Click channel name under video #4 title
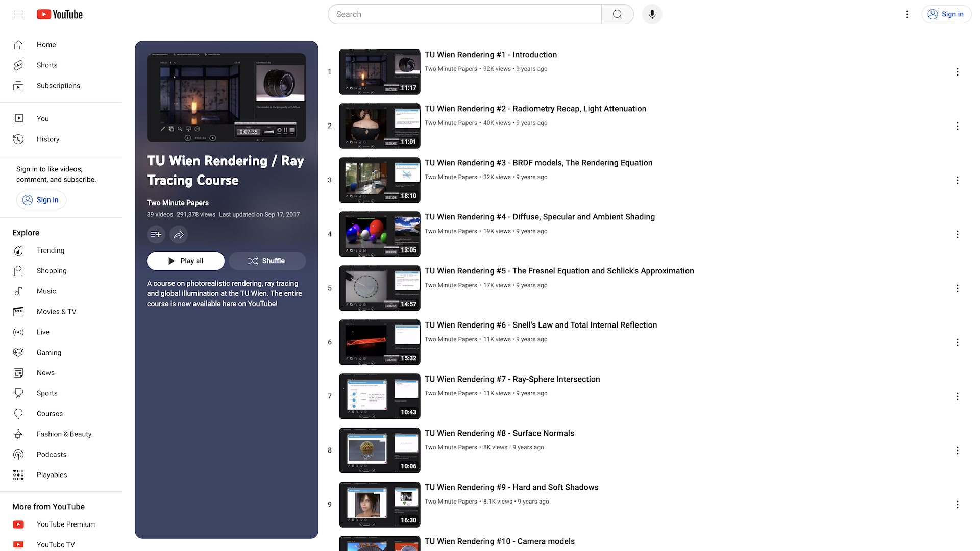 pos(451,231)
